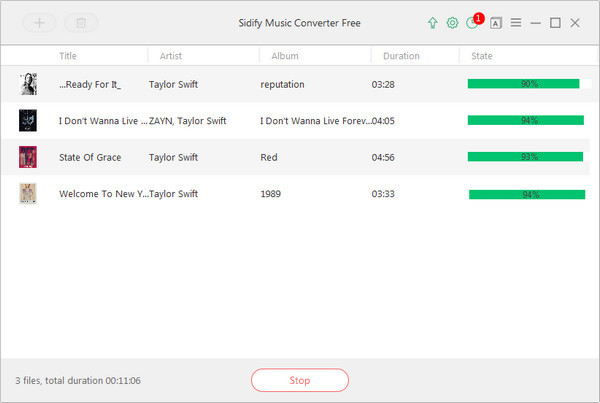Maximize the Sidify window

click(x=555, y=23)
